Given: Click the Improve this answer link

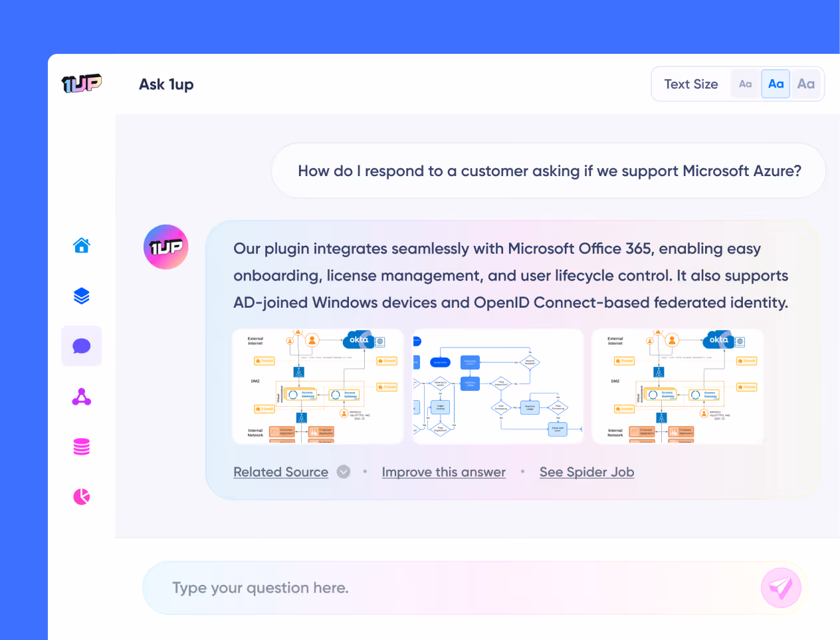Looking at the screenshot, I should 444,472.
